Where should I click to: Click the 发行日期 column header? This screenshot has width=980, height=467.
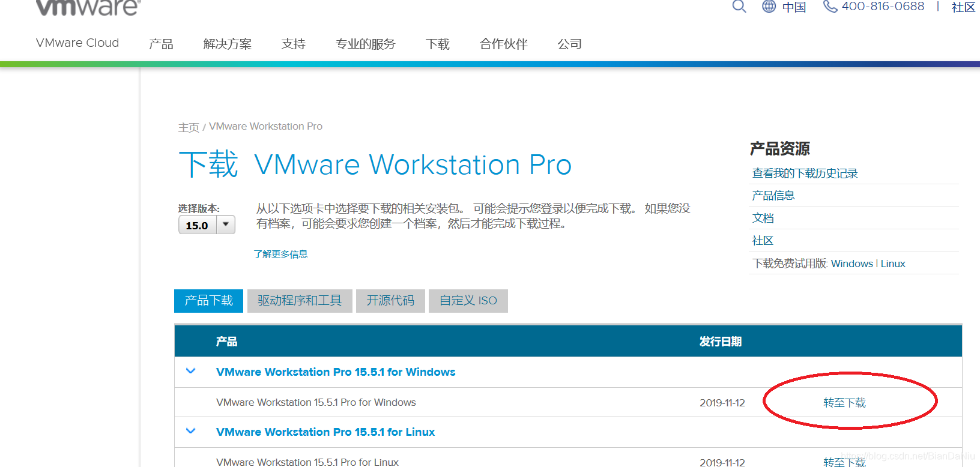tap(721, 342)
